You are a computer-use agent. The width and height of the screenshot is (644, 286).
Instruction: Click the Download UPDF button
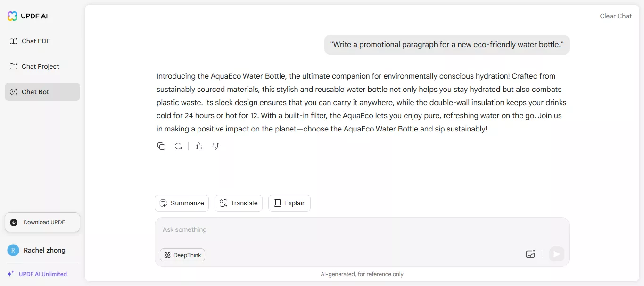(42, 222)
